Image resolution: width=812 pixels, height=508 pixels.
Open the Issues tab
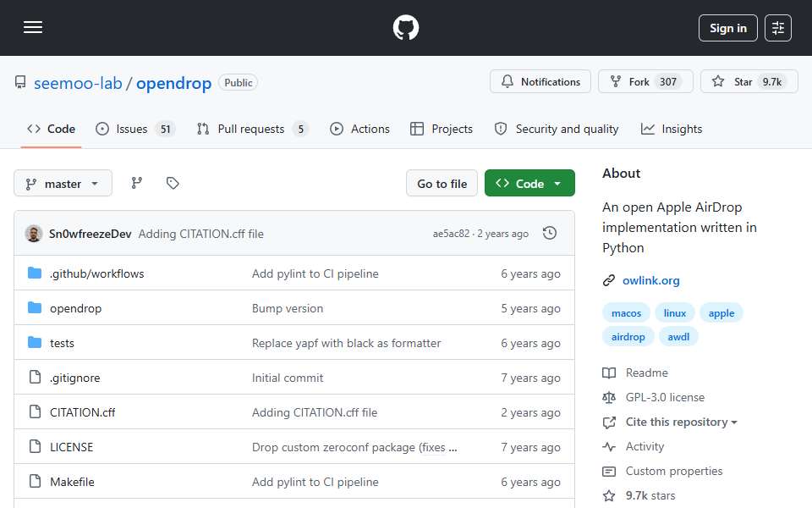tap(135, 129)
